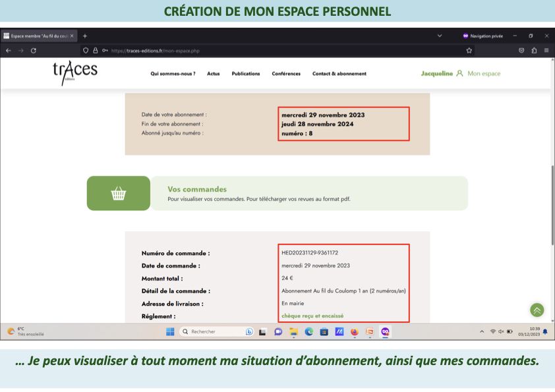Viewport: 555px width, 392px height.
Task: Open PowerPoint from the taskbar
Action: click(370, 331)
